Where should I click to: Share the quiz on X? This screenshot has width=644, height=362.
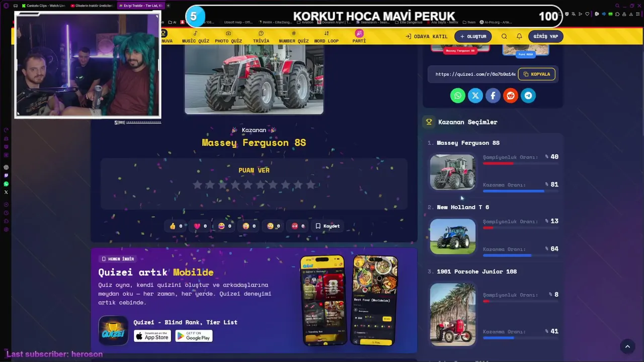[475, 96]
